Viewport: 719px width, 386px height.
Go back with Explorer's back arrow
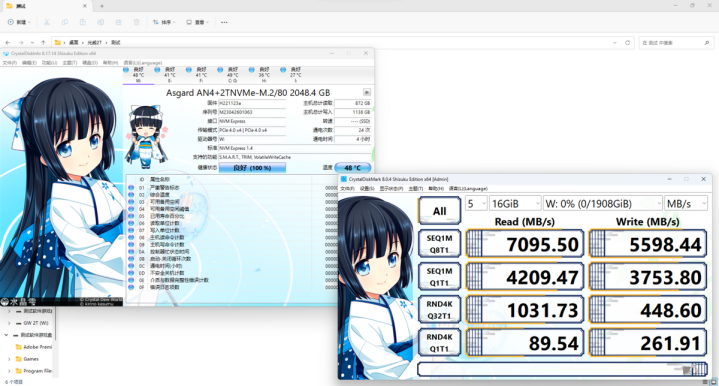pos(8,43)
